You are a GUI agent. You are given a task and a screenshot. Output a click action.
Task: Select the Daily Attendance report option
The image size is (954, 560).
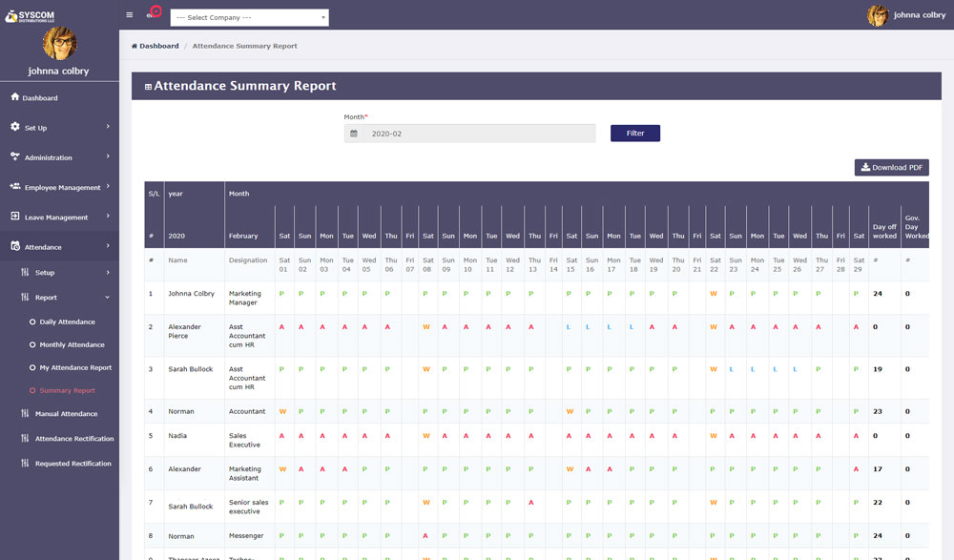coord(67,322)
